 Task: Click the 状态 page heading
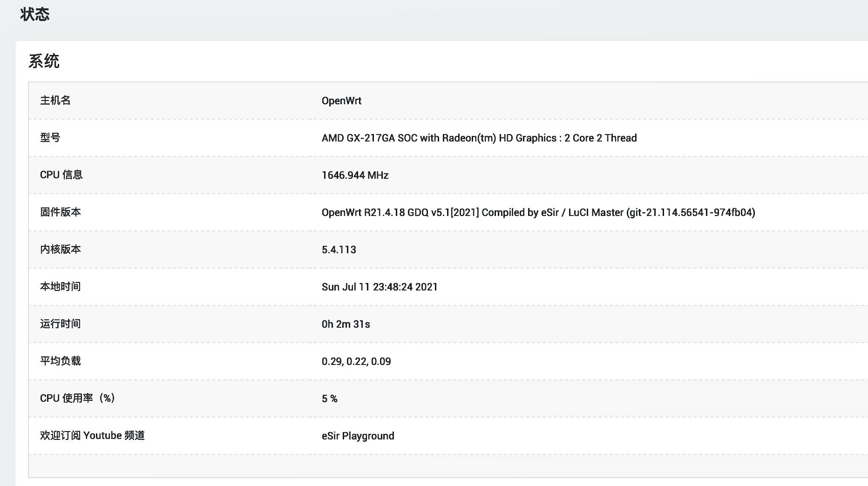point(35,14)
